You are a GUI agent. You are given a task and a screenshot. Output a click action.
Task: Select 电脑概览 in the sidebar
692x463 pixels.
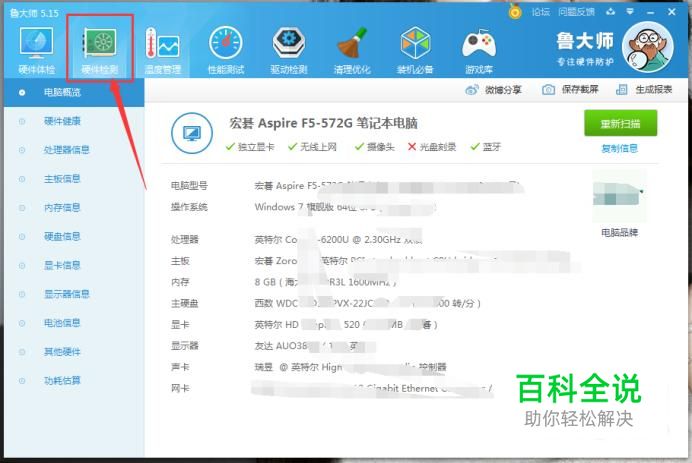(x=74, y=93)
